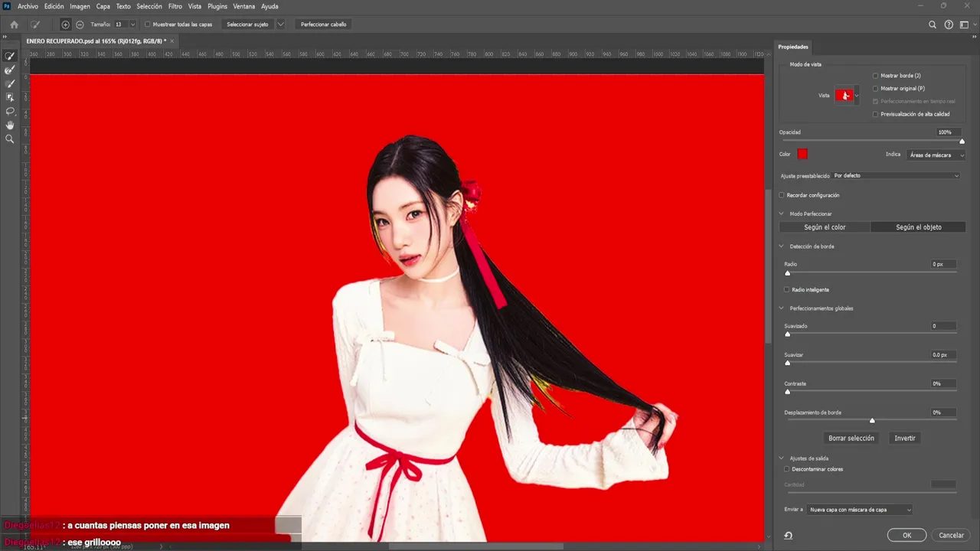Open the Edición menu
This screenshot has width=980, height=551.
(54, 6)
